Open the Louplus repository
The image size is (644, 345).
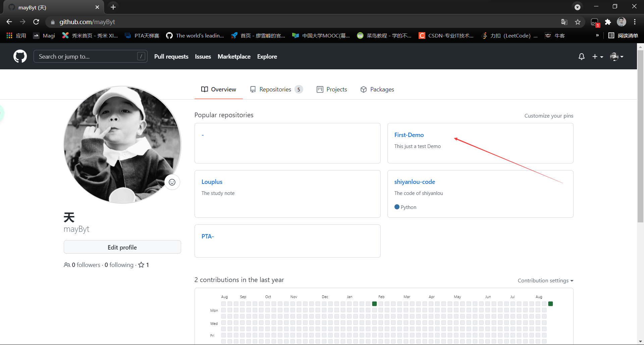(212, 182)
